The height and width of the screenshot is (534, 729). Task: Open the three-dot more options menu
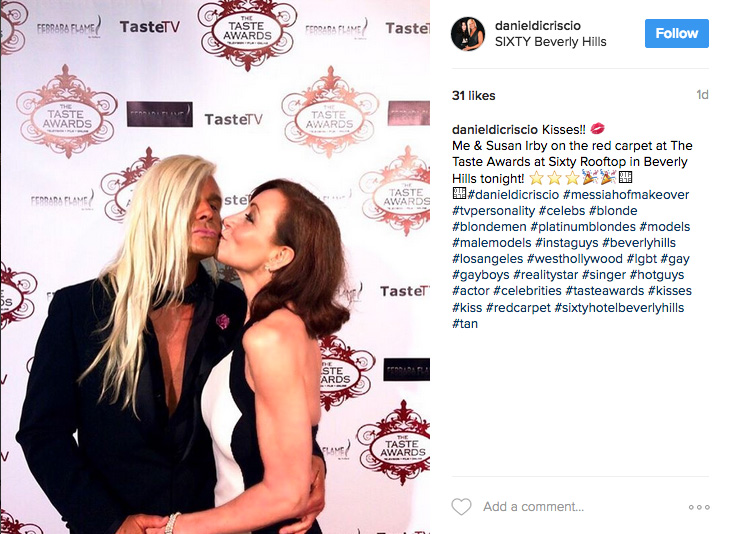(x=699, y=507)
